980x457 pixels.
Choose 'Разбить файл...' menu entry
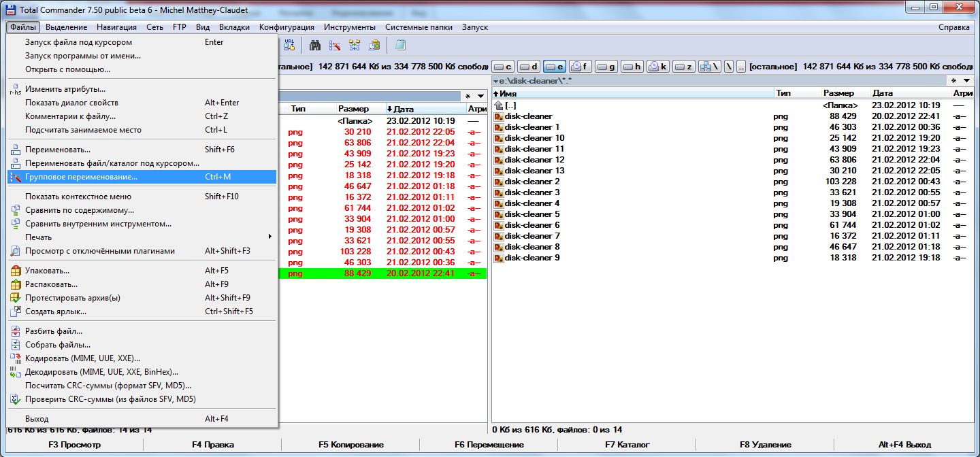(142, 331)
